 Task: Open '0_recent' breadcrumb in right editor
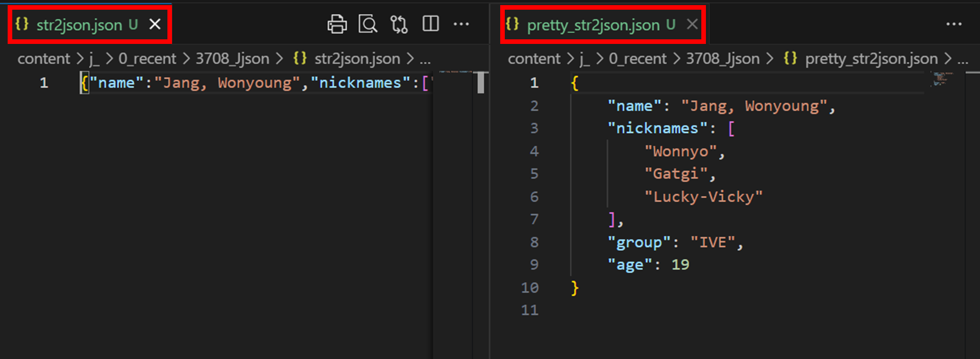pos(638,59)
